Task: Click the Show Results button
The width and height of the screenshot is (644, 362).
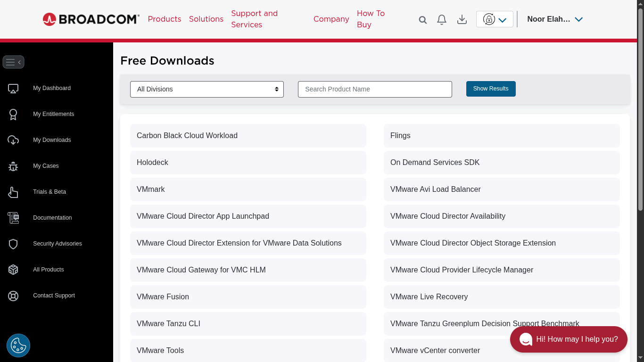Action: coord(491,89)
